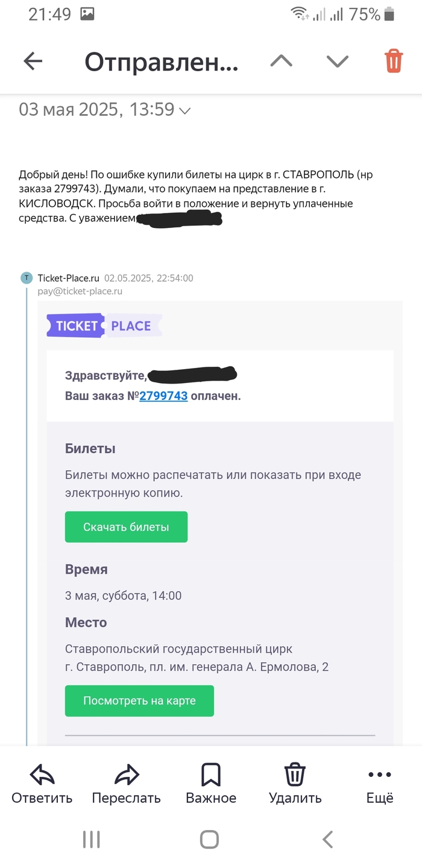Tap the Ответить reply icon
Viewport: 422px width, 868px height.
click(x=42, y=775)
